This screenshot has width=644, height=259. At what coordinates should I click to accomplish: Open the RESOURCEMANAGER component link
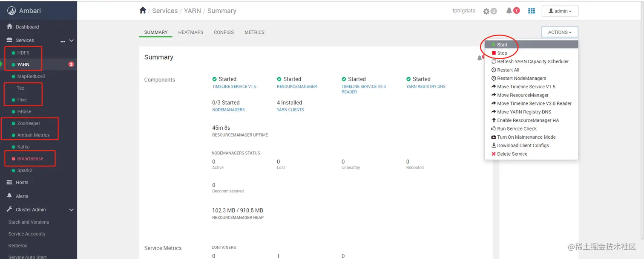click(297, 87)
